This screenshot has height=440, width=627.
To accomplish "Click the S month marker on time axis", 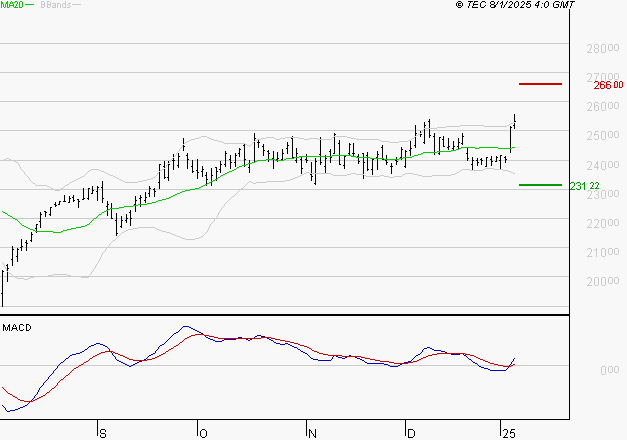I will [103, 434].
